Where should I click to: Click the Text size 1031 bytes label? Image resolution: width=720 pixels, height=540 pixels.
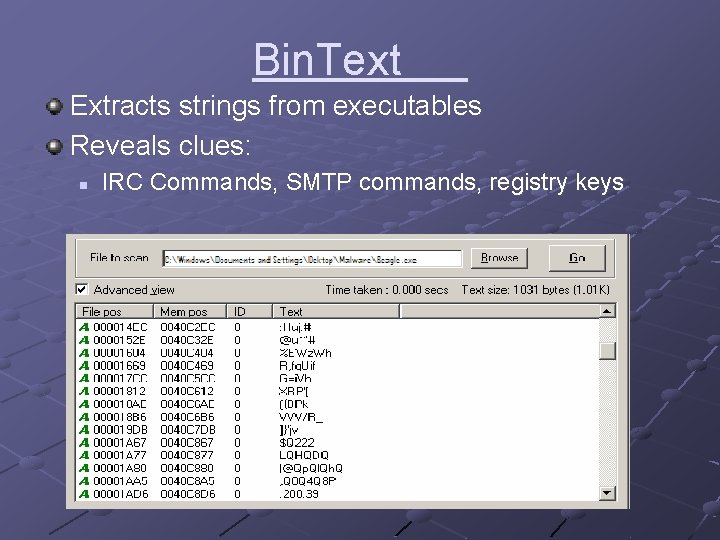(535, 290)
